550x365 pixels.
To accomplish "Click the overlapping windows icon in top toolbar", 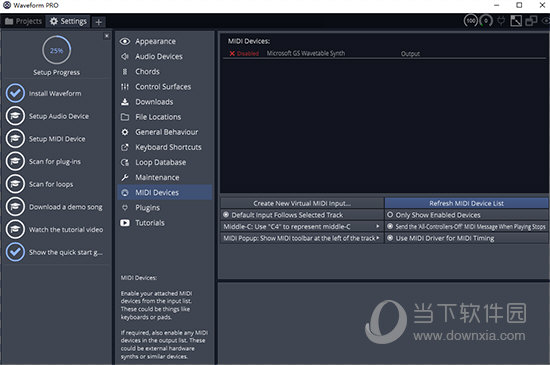I will click(x=531, y=21).
